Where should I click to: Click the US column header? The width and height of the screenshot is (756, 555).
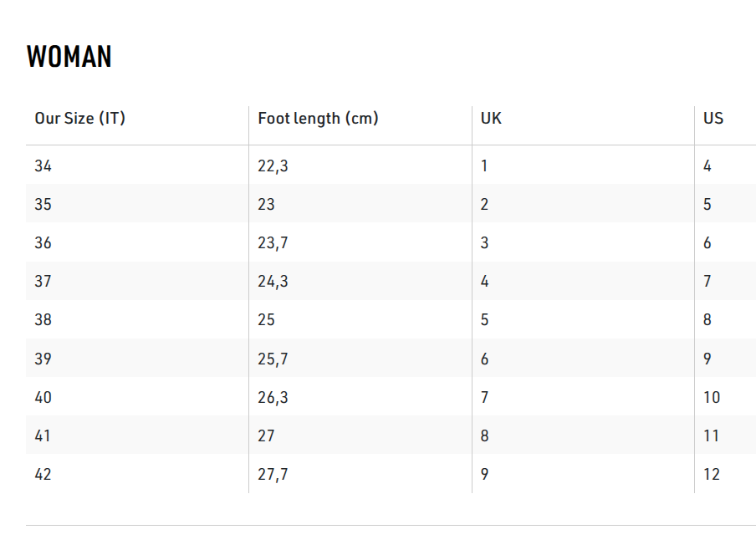pos(713,118)
